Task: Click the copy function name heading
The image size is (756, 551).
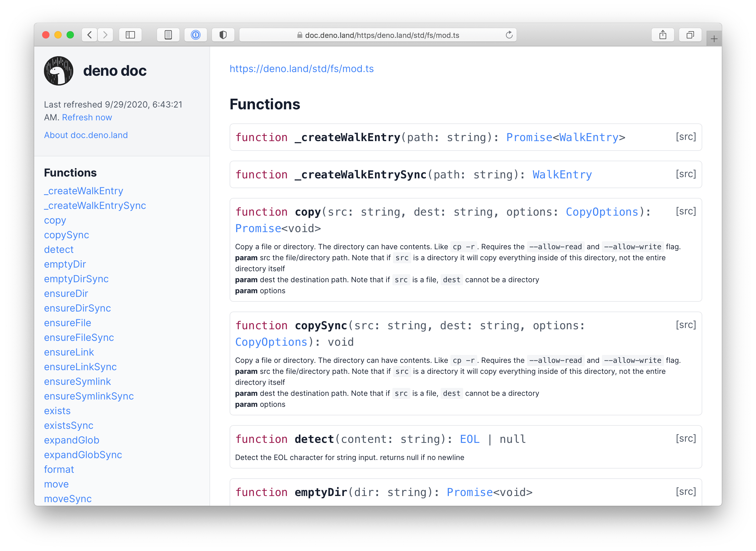Action: pos(308,212)
